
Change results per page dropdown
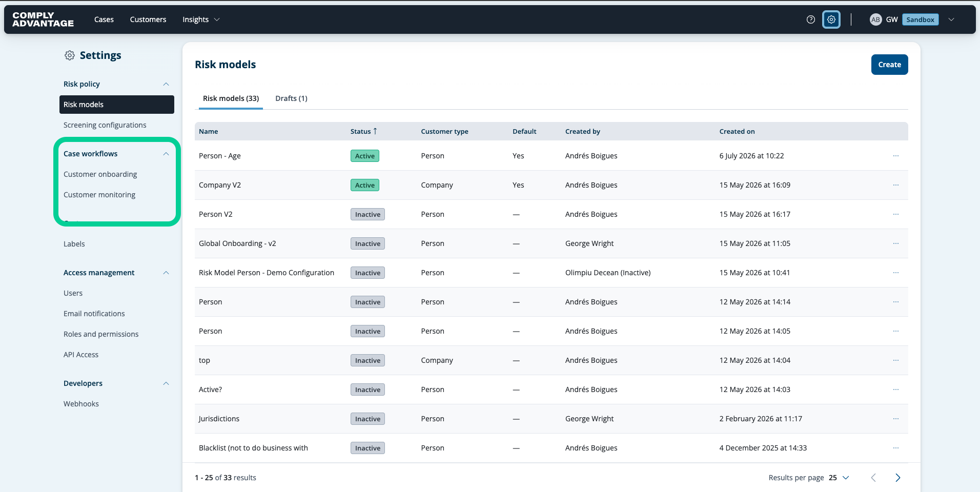[839, 478]
